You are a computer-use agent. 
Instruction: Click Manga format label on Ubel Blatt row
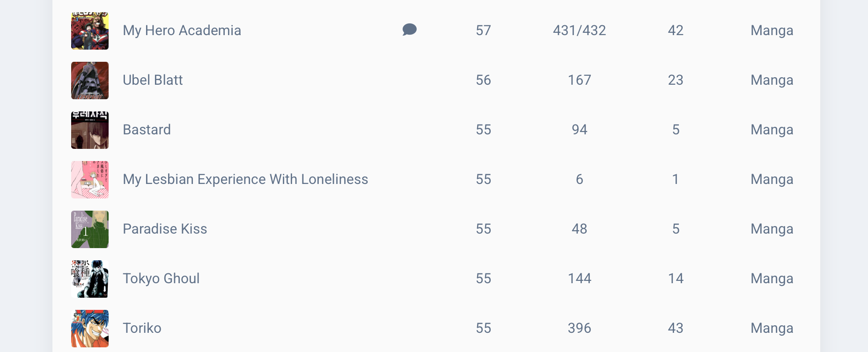click(x=772, y=80)
